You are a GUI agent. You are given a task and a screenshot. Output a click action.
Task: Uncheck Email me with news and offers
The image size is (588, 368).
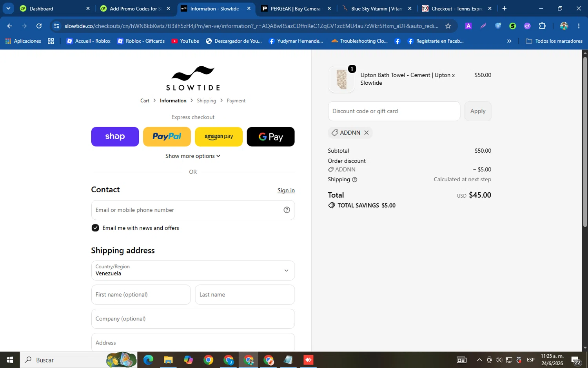coord(95,228)
